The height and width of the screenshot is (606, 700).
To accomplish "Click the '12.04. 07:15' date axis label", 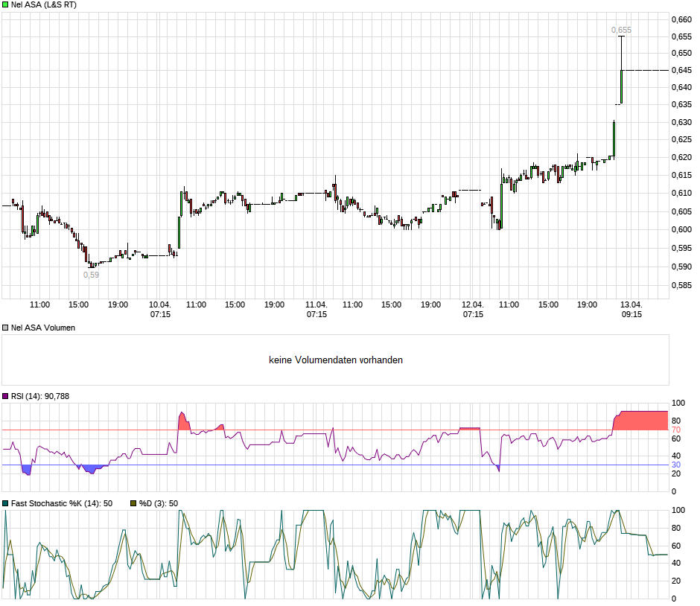I will (473, 309).
